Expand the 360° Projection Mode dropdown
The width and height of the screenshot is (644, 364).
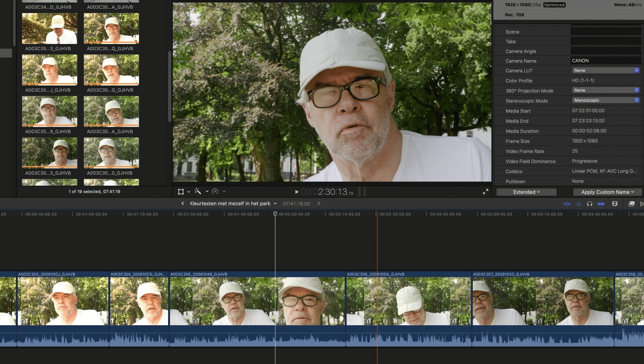click(x=605, y=90)
